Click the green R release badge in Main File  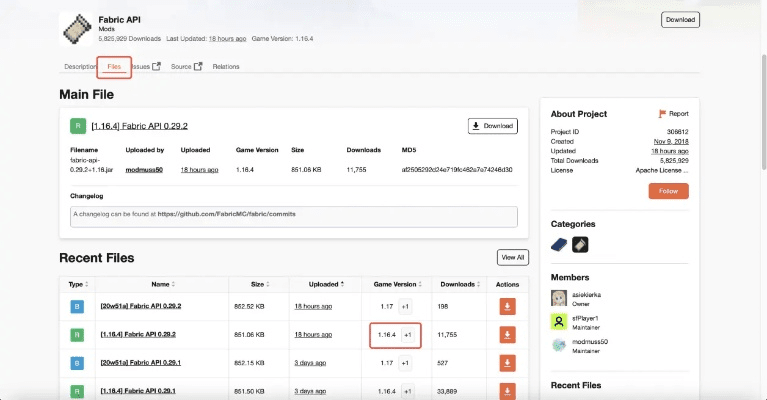click(x=77, y=126)
